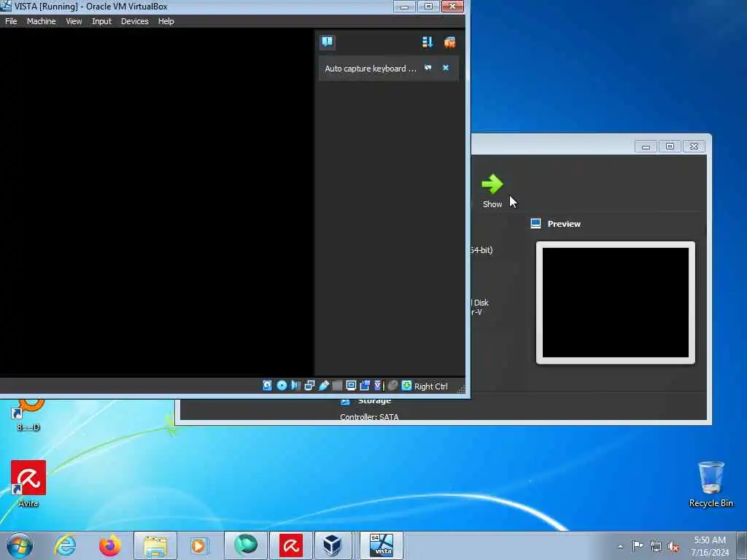This screenshot has width=747, height=560.
Task: Launch Firefox from the taskbar
Action: coord(109,545)
